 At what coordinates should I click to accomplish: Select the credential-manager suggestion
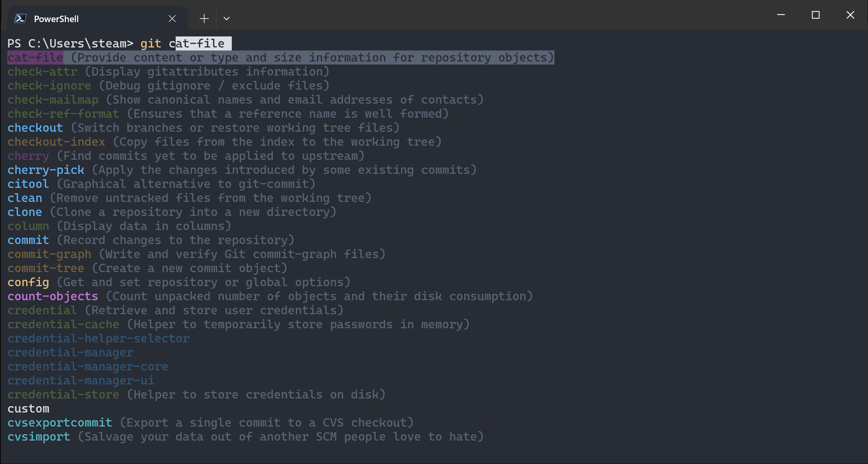pos(70,352)
